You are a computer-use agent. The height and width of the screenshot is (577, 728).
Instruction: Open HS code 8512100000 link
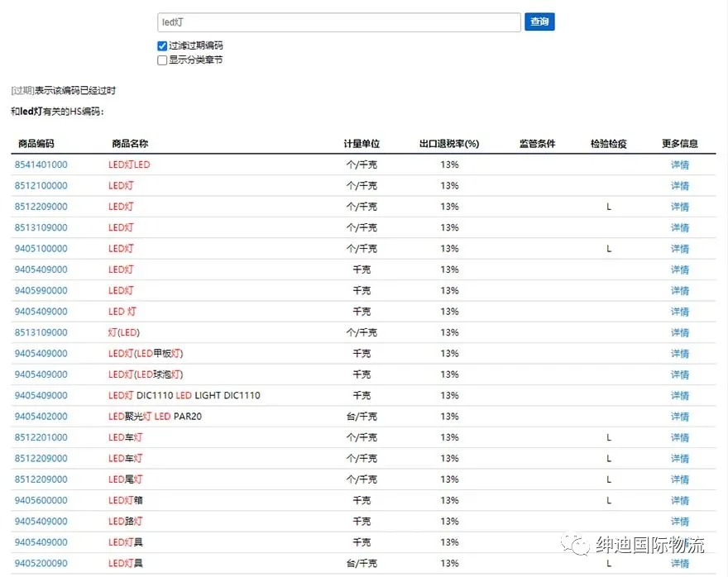(x=41, y=186)
